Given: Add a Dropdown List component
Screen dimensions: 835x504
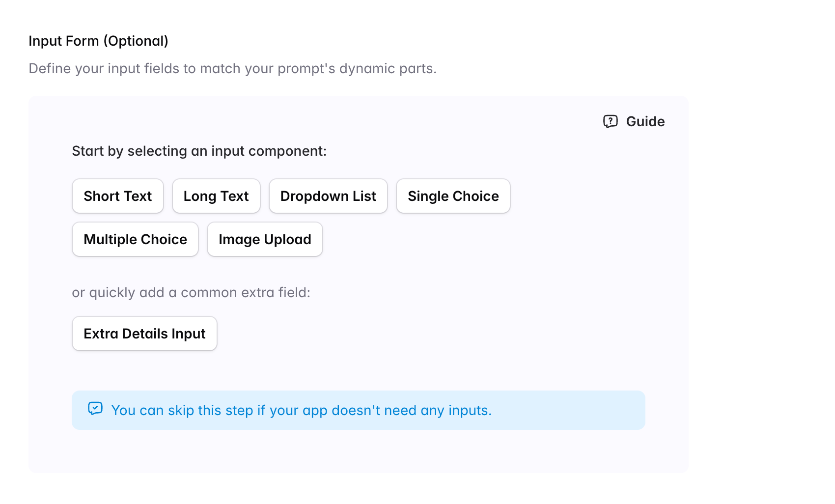Looking at the screenshot, I should click(328, 196).
